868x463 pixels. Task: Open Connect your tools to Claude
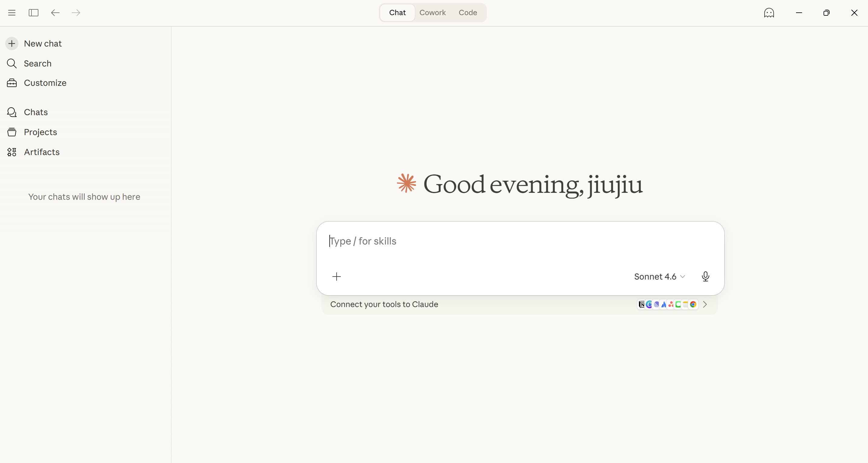click(384, 304)
